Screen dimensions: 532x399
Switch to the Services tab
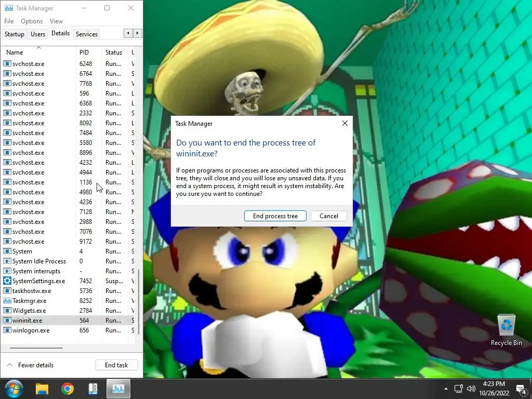point(87,34)
